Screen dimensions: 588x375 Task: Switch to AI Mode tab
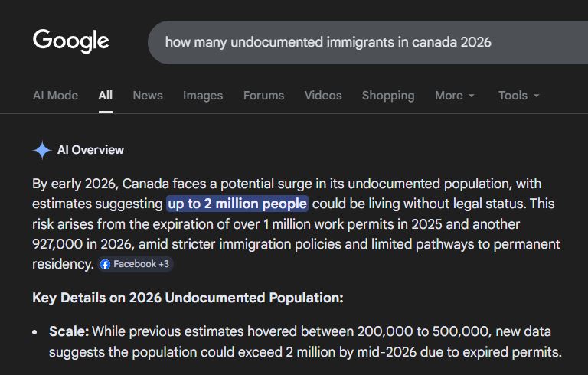[x=55, y=96]
